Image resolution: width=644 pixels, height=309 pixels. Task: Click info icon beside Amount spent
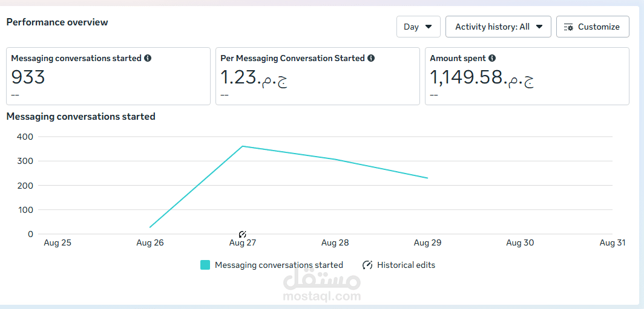click(x=492, y=59)
